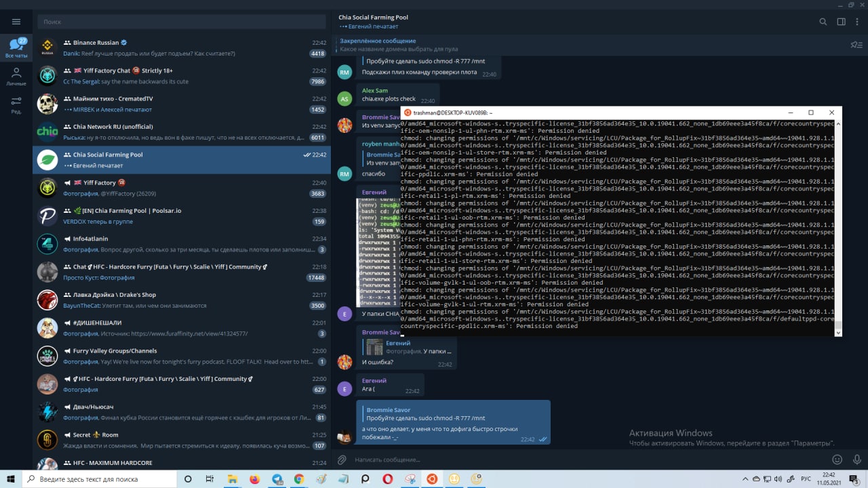Maximize the Ubuntu terminal window

[811, 113]
